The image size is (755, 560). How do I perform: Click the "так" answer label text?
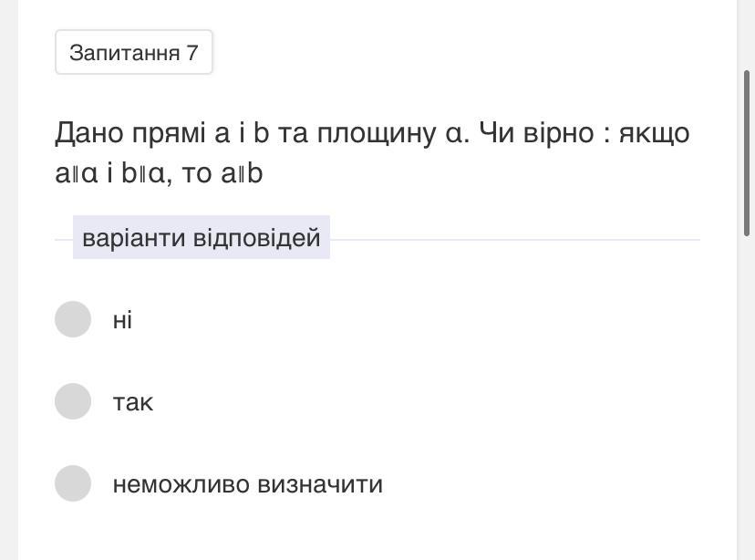pos(133,402)
